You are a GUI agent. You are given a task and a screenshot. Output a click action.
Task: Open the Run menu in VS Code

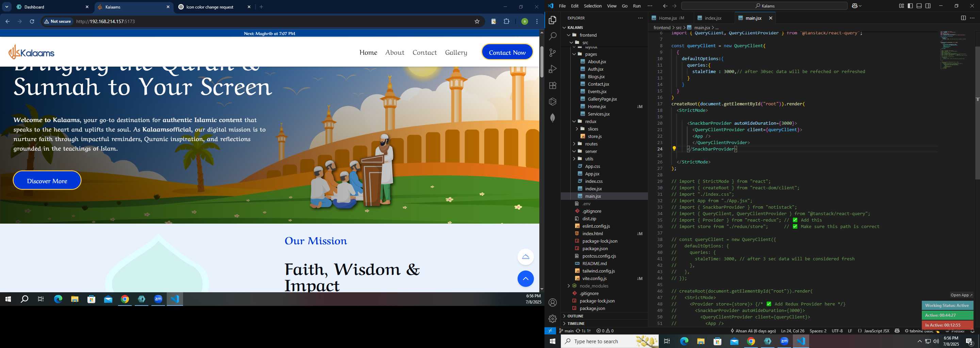click(636, 6)
